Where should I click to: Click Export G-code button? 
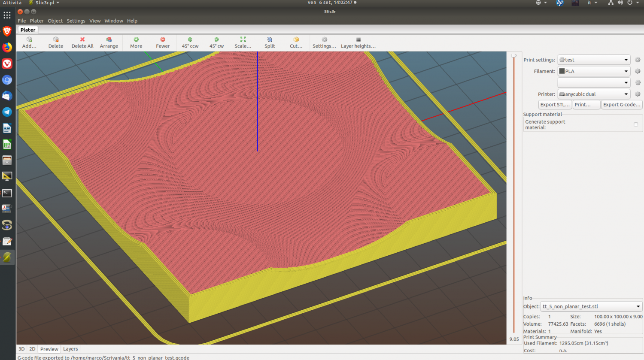622,105
